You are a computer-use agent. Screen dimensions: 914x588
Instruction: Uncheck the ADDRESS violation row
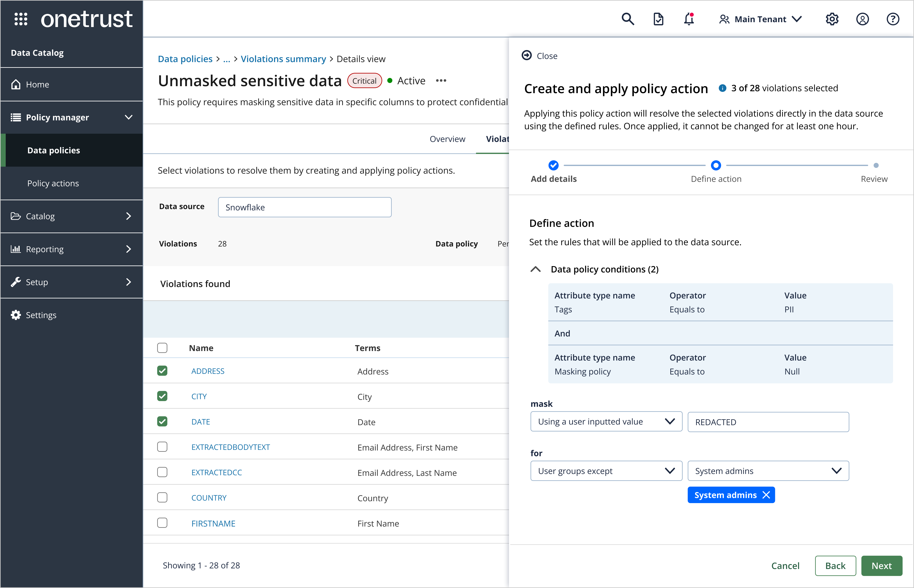tap(162, 371)
